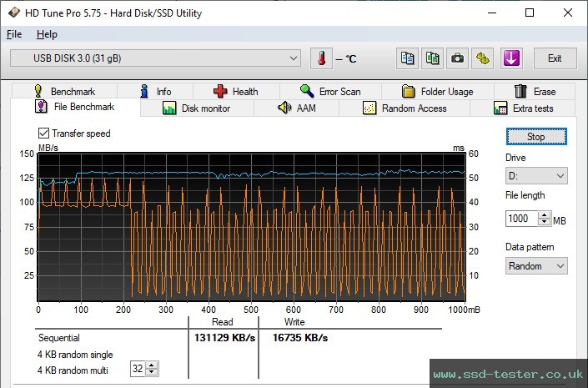Click the Exit button
This screenshot has width=588, height=388.
tap(555, 58)
